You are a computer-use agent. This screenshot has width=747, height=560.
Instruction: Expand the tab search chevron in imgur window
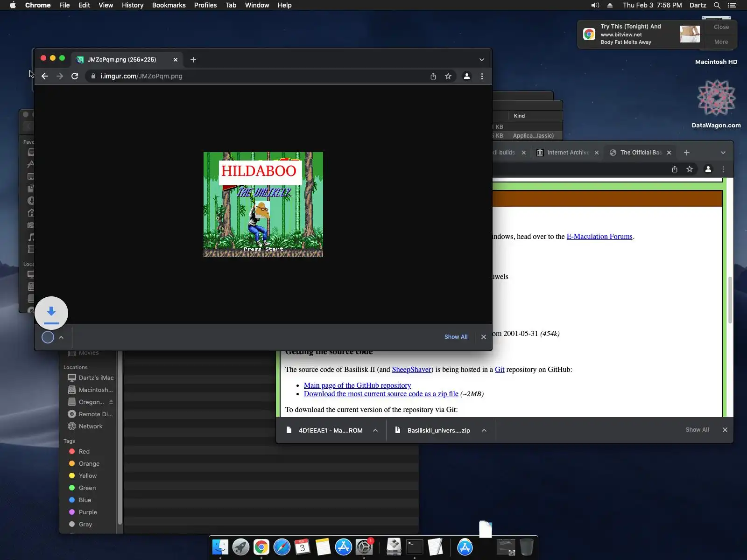tap(482, 60)
